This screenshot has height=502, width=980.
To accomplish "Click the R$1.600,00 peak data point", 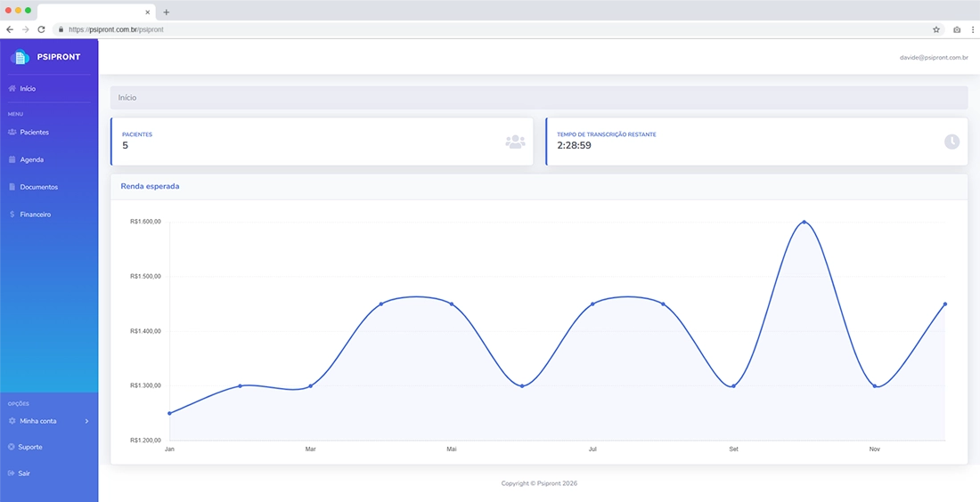I will tap(804, 223).
